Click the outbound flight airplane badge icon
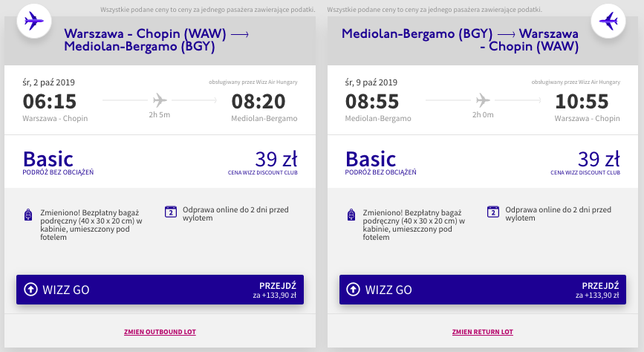644x352 pixels. [x=33, y=22]
